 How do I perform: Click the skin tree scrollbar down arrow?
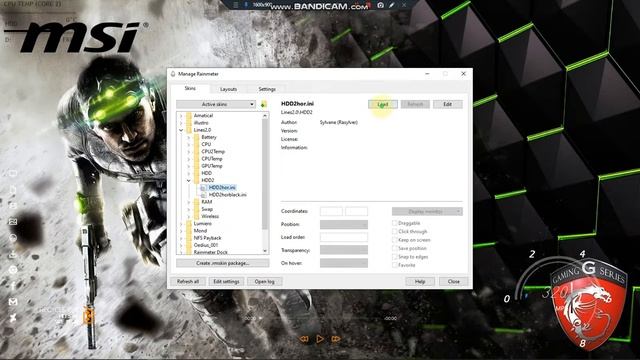(265, 251)
